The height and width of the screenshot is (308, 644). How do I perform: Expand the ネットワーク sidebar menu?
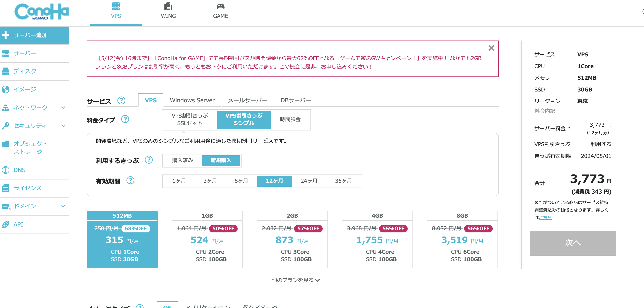tap(63, 108)
